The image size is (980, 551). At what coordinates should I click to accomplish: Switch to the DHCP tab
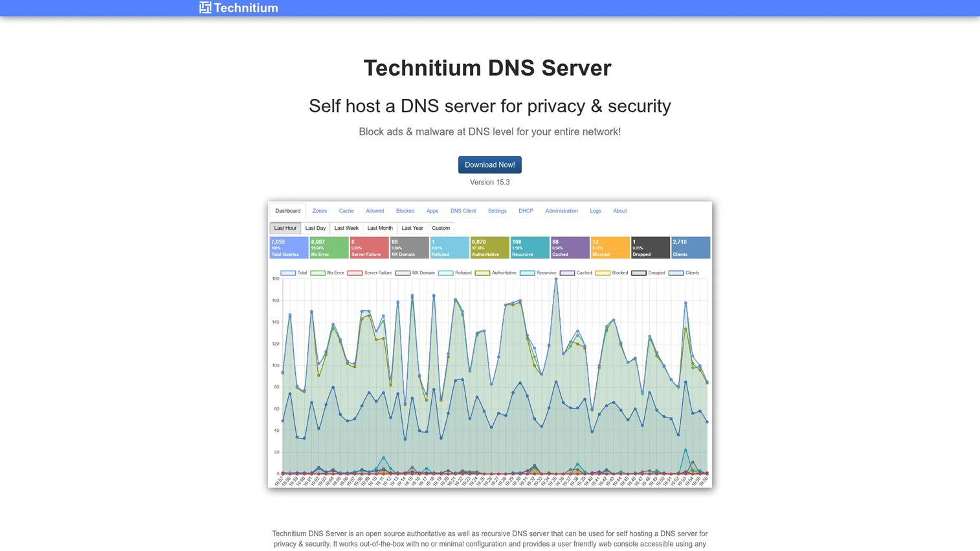(526, 211)
